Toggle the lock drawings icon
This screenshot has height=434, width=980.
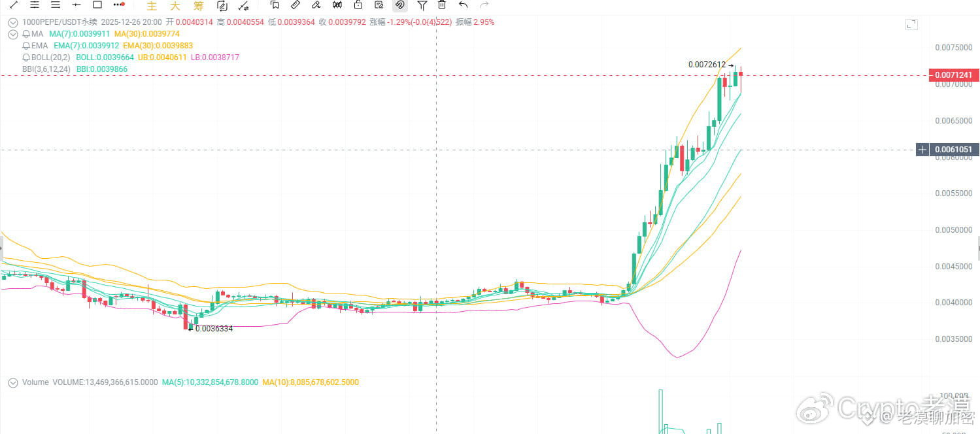[x=358, y=5]
